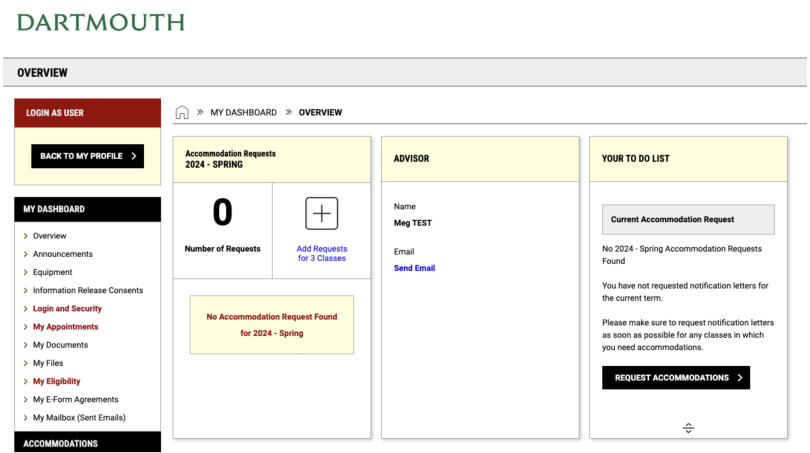
Task: Click the home icon in breadcrumb
Action: tap(182, 112)
